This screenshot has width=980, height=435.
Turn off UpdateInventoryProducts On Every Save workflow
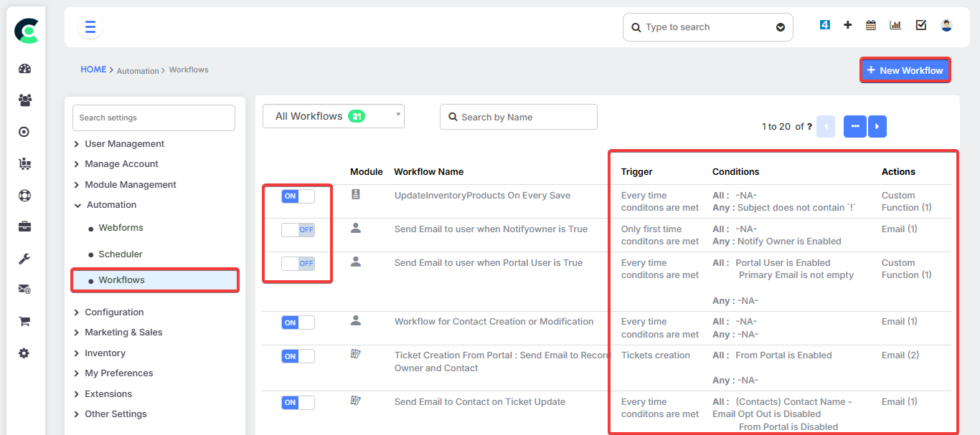coord(298,196)
